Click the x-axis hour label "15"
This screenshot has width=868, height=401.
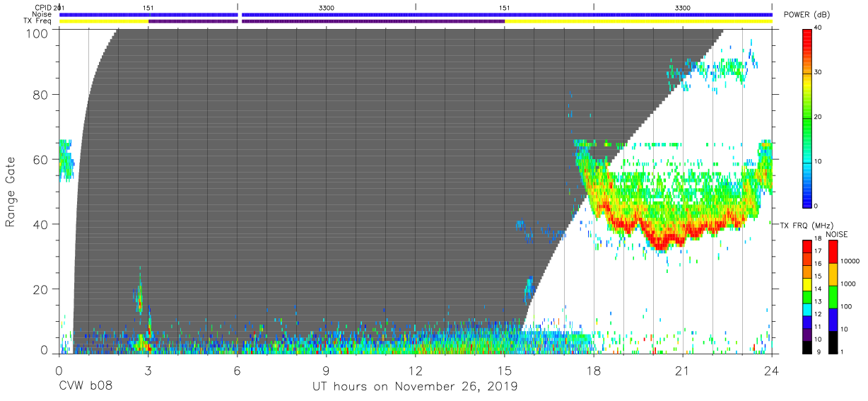[505, 369]
